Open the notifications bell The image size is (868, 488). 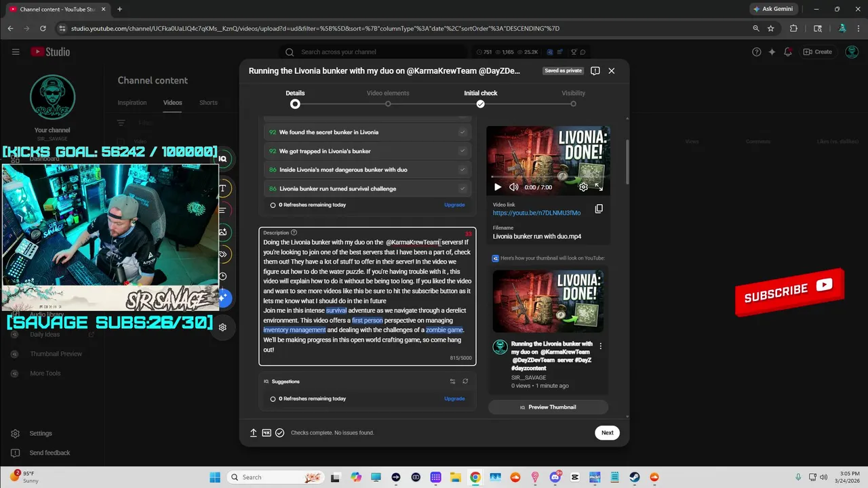pos(787,52)
